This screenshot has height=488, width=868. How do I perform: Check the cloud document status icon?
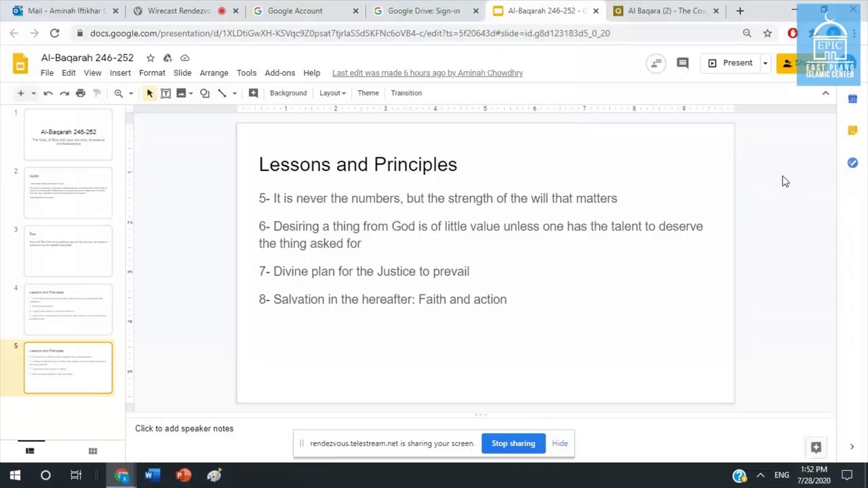coord(184,58)
